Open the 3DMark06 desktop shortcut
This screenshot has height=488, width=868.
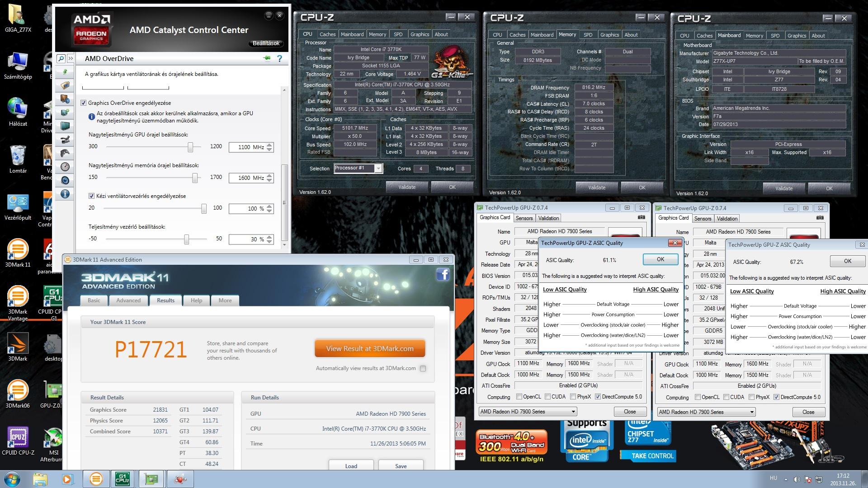pyautogui.click(x=18, y=394)
